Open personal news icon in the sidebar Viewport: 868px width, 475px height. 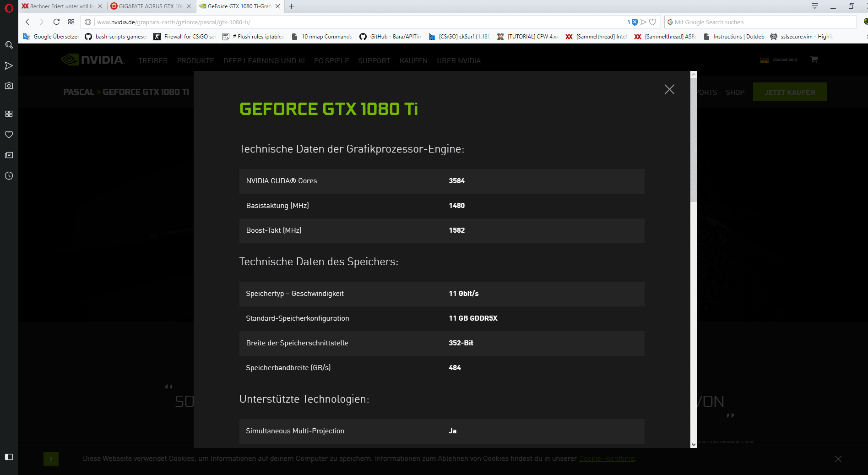[9, 155]
